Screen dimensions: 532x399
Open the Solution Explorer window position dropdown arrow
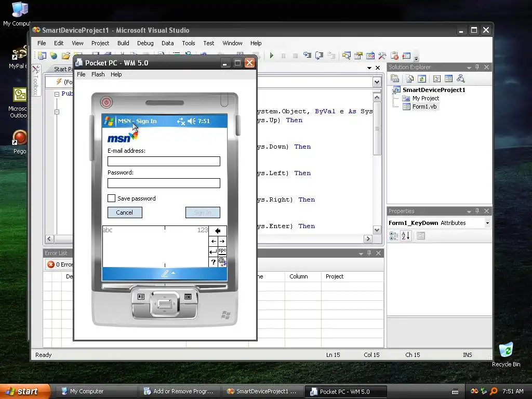tap(469, 68)
